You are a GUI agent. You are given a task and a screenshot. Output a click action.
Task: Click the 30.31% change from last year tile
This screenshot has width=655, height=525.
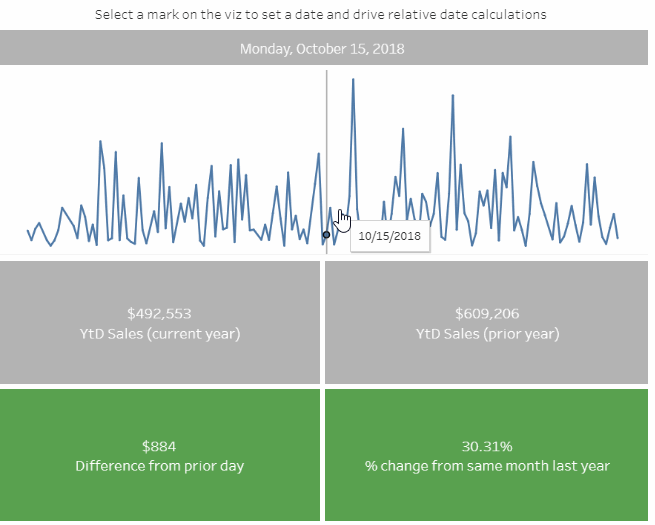pos(487,455)
